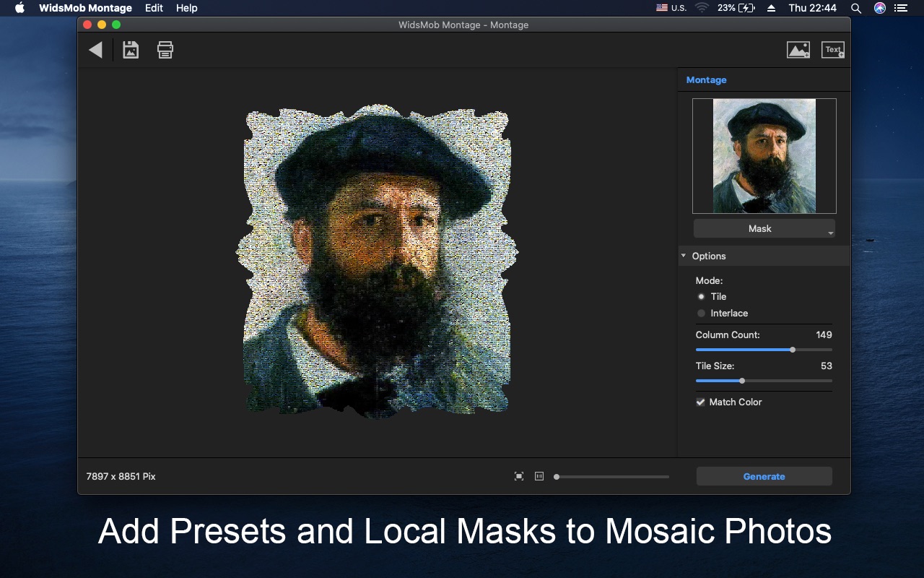Click the add Text icon
924x578 pixels.
click(833, 50)
